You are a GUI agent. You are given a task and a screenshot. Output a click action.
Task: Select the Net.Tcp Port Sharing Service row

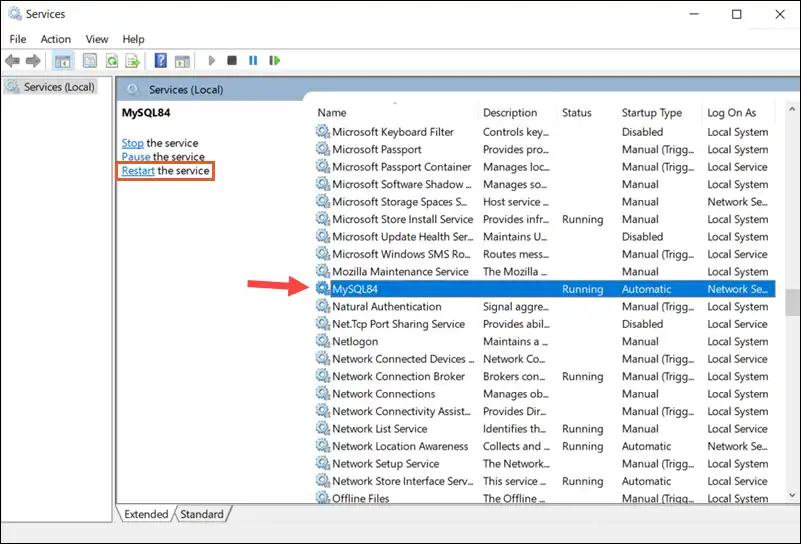545,324
